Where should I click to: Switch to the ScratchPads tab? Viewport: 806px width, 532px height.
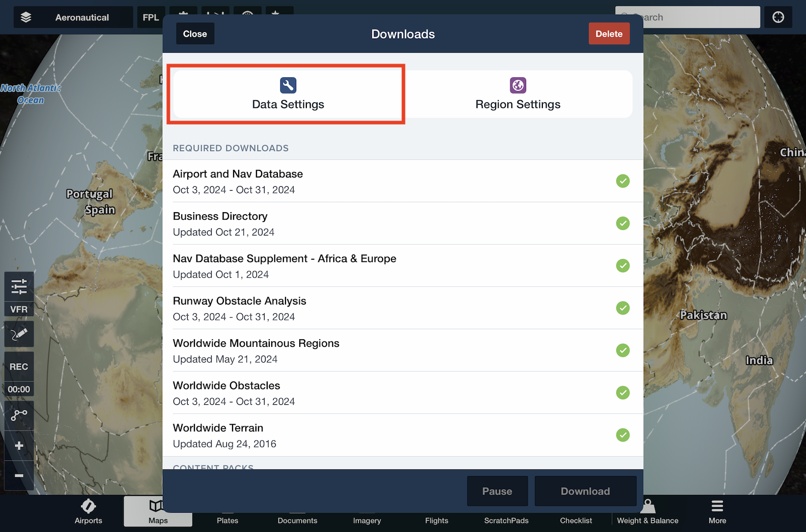(506, 520)
